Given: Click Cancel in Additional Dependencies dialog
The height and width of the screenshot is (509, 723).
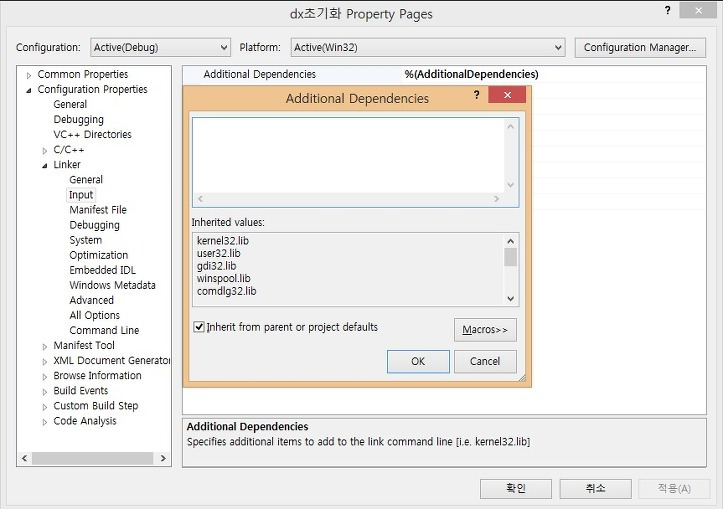Looking at the screenshot, I should 485,361.
